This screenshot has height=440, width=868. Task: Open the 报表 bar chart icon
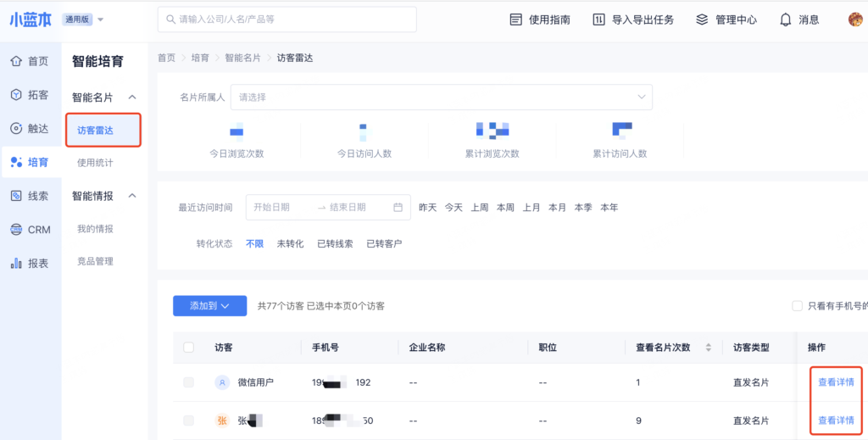point(16,264)
